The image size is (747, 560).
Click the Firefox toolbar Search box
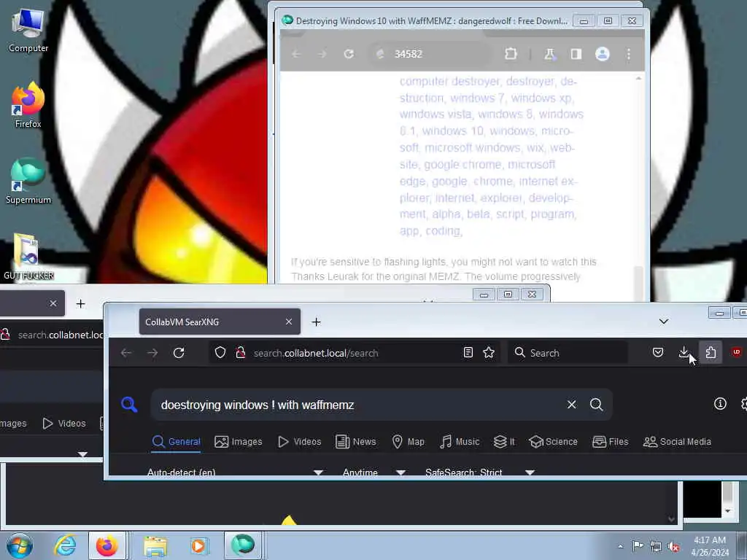pos(568,353)
